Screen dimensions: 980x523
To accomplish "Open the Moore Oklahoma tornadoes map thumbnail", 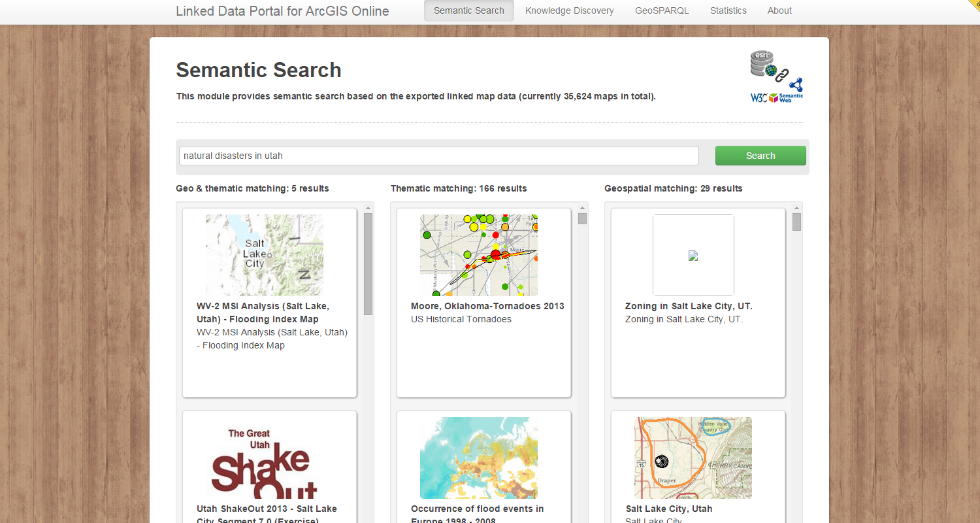I will coord(478,255).
